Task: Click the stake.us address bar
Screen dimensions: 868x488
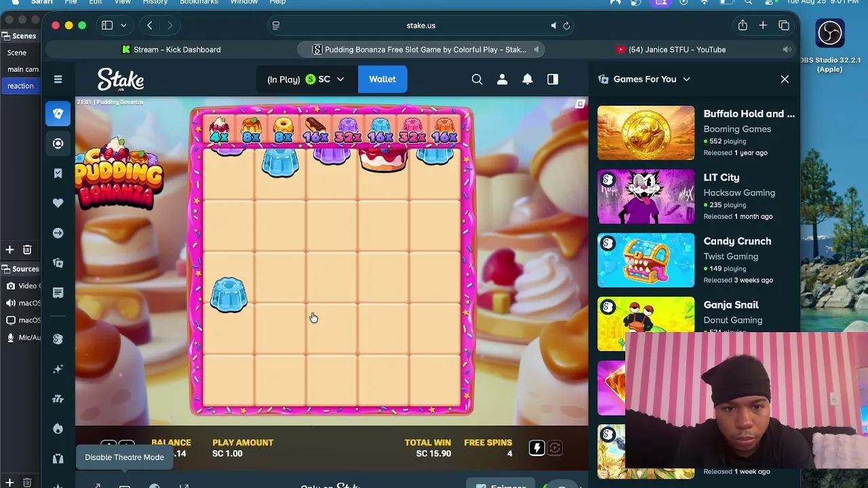Action: [x=421, y=26]
